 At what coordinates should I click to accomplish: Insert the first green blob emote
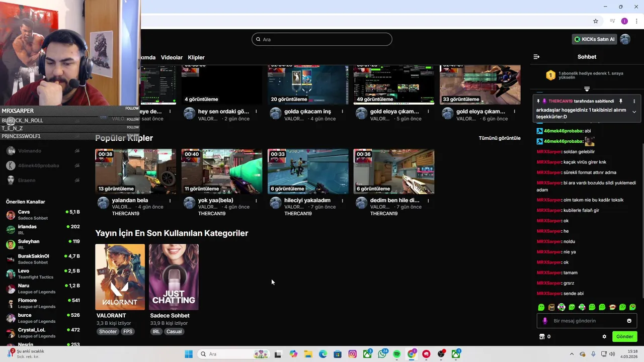pyautogui.click(x=541, y=307)
